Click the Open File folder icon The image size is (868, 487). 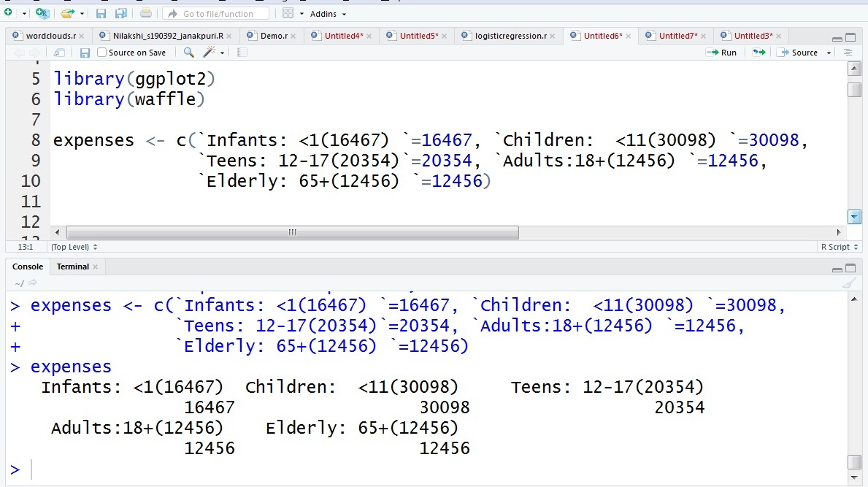click(x=68, y=13)
